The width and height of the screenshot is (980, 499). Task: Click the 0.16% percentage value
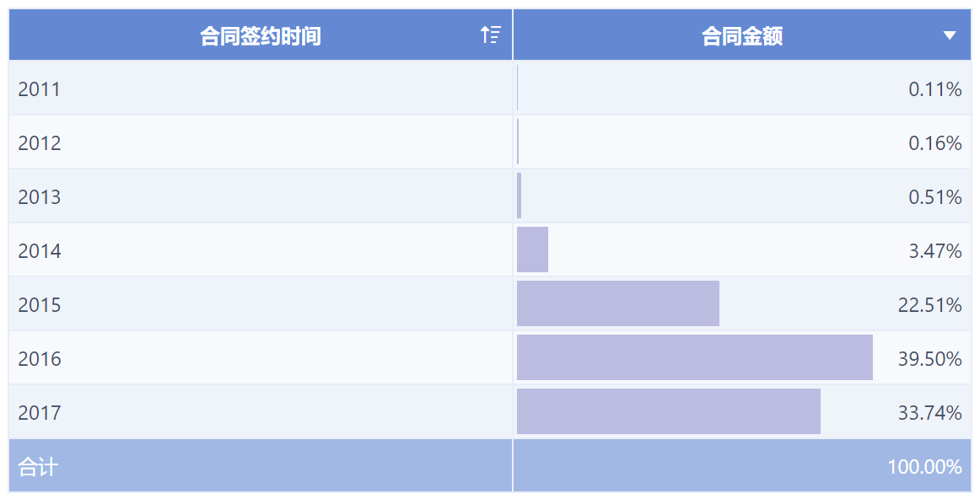click(934, 143)
